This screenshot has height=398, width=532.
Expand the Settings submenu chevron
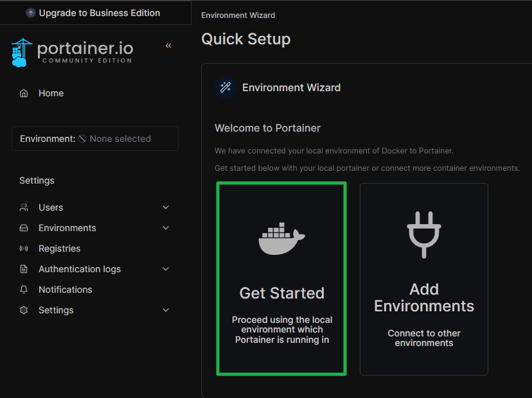166,310
